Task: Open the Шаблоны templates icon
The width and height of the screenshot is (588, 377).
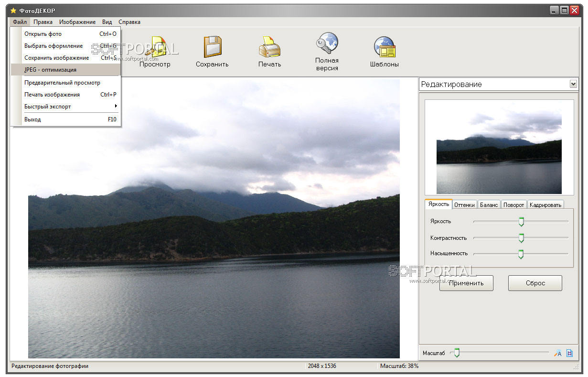Action: point(385,48)
